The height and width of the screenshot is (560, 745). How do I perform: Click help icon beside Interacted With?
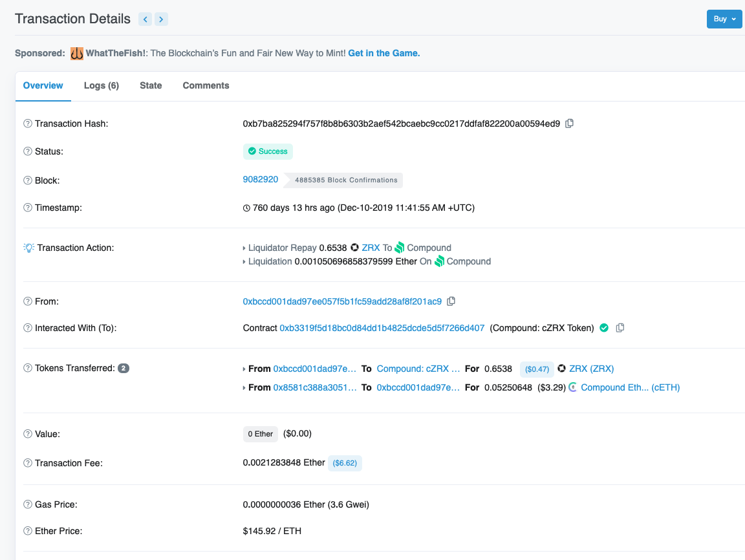click(28, 328)
